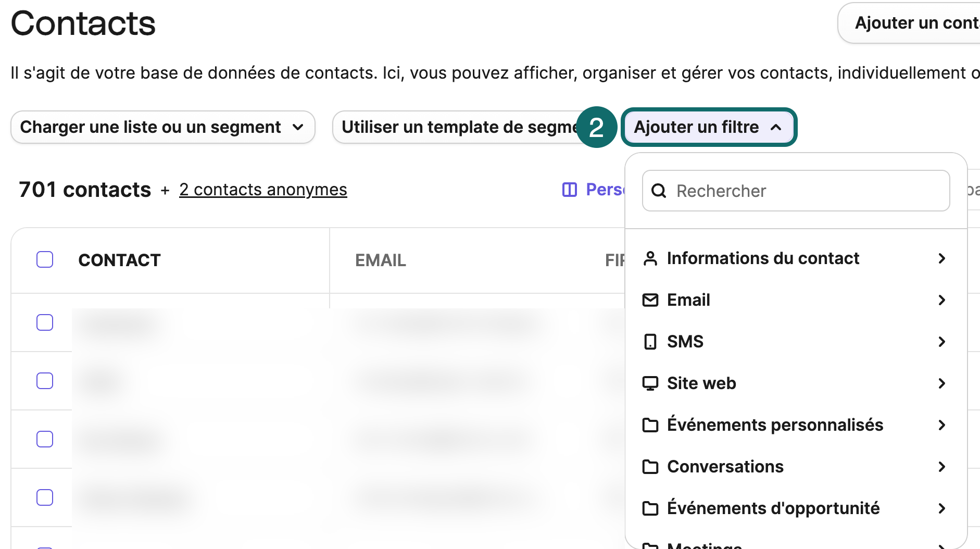This screenshot has height=549, width=980.
Task: Click the magnifier icon in Rechercher field
Action: click(659, 191)
